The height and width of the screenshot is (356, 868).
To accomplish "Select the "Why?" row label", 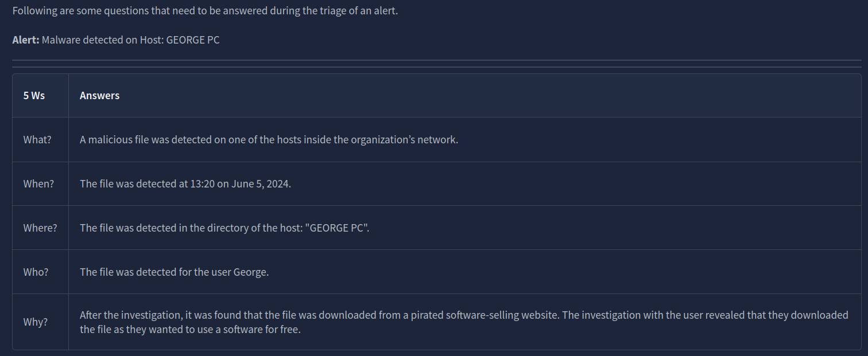I will tap(36, 322).
